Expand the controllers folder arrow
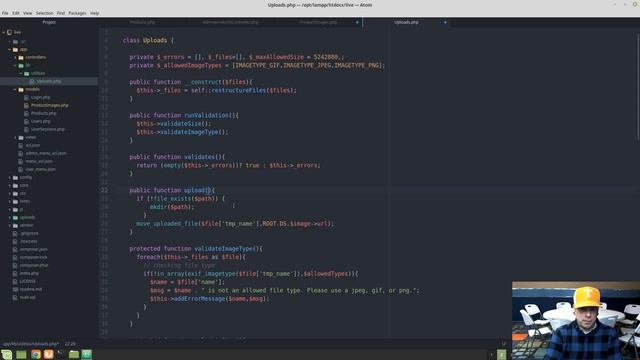The image size is (640, 360). (x=15, y=58)
